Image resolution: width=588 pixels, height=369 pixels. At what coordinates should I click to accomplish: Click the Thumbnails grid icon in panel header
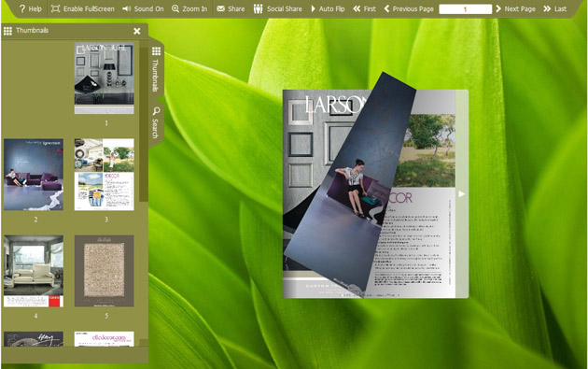pos(7,31)
